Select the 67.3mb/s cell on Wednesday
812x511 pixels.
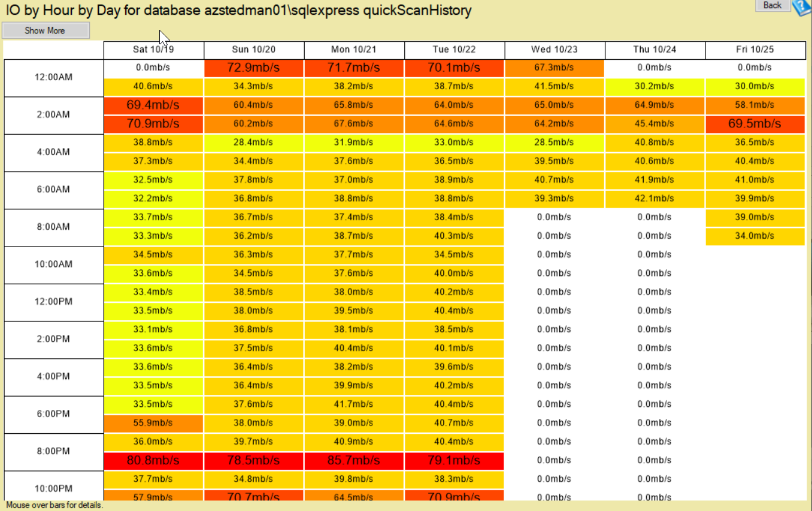[555, 68]
